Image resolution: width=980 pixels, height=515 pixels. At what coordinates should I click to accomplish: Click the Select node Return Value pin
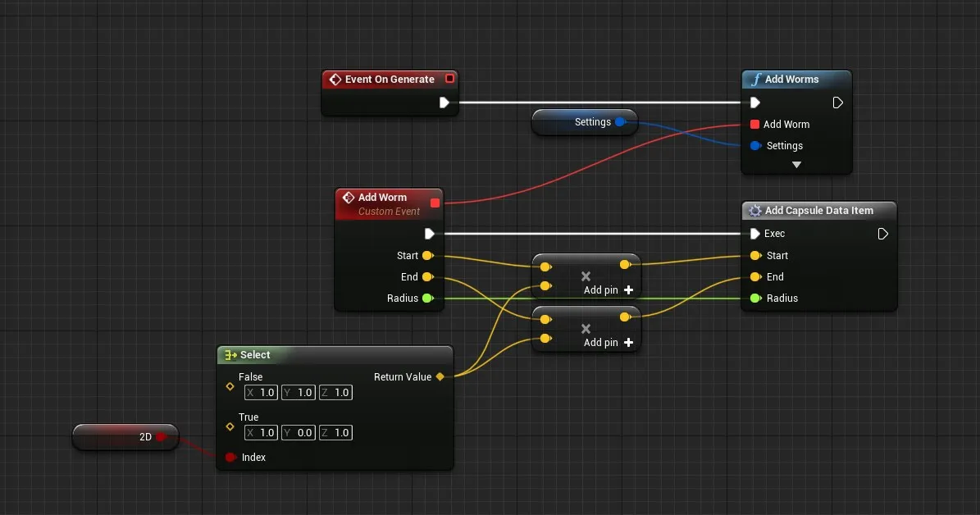pyautogui.click(x=440, y=377)
